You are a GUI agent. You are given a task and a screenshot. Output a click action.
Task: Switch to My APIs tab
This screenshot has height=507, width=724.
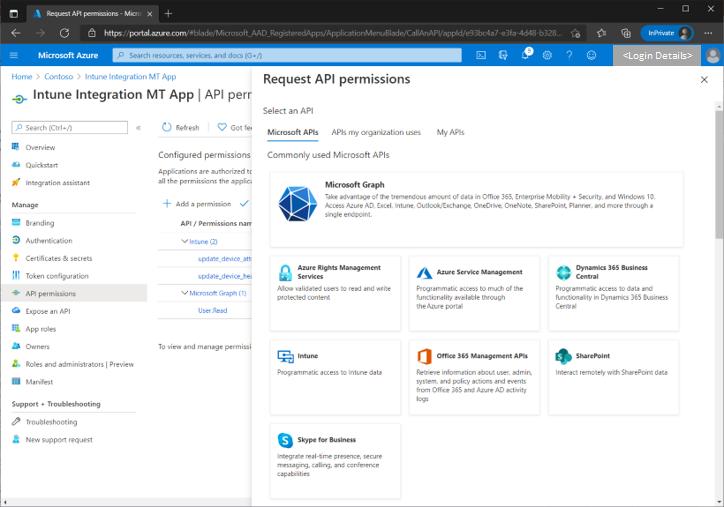(450, 132)
